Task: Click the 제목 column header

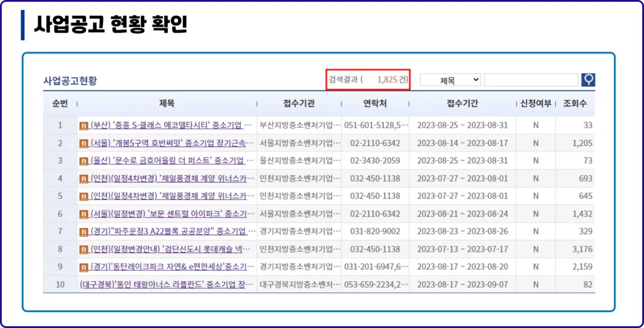Action: (x=167, y=104)
